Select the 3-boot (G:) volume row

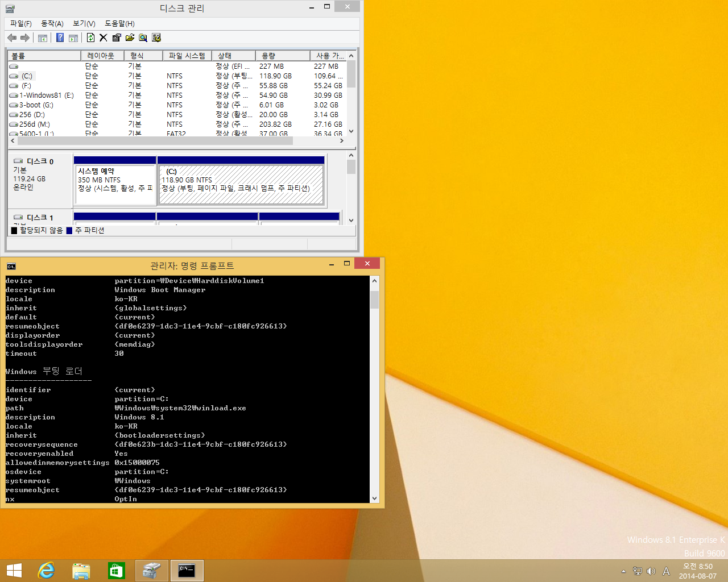[176, 105]
